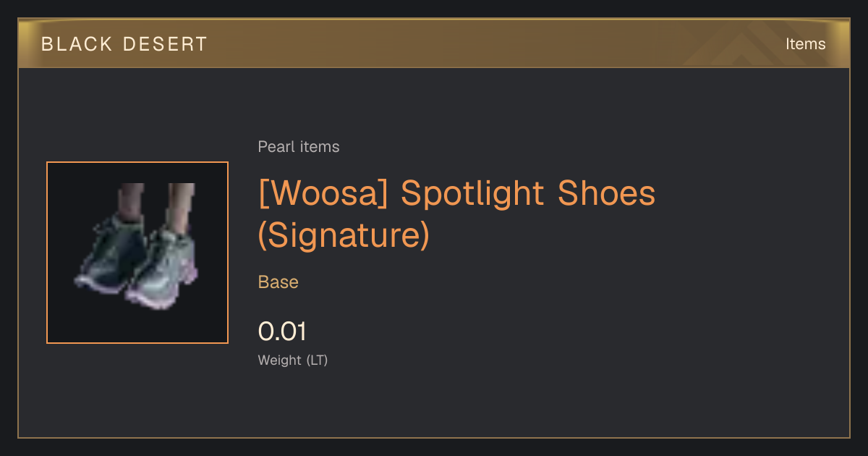Click the Woosa Spotlight Shoes item icon
Screen dimensions: 868x456
pos(137,252)
